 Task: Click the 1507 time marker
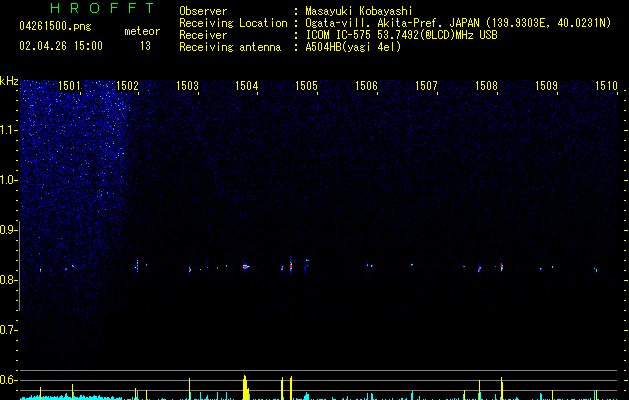click(426, 86)
